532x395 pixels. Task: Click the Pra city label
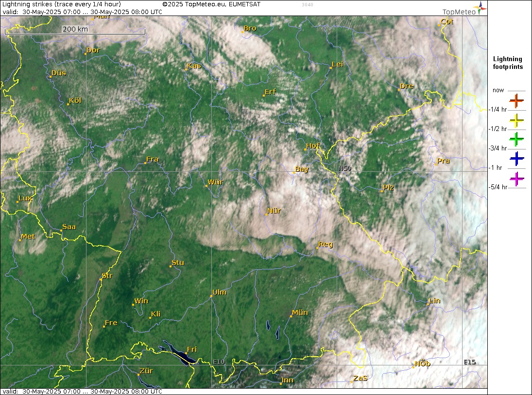point(443,161)
